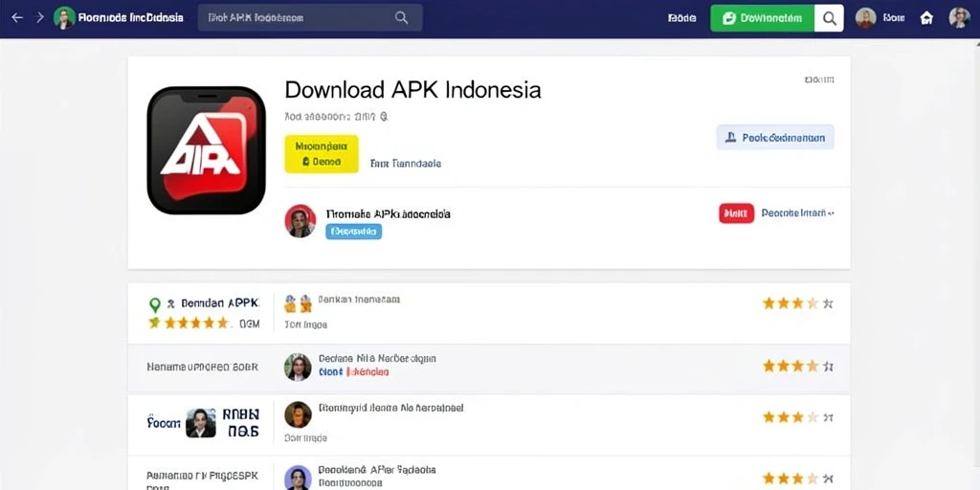Click the green star before the gold stars
Image resolution: width=980 pixels, height=490 pixels.
[154, 323]
